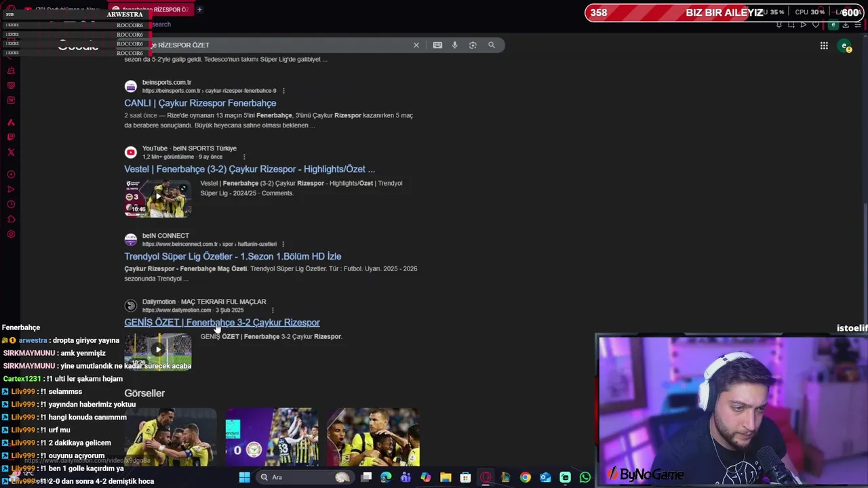
Task: Open the image showing the 0 scoreboard
Action: pyautogui.click(x=271, y=437)
